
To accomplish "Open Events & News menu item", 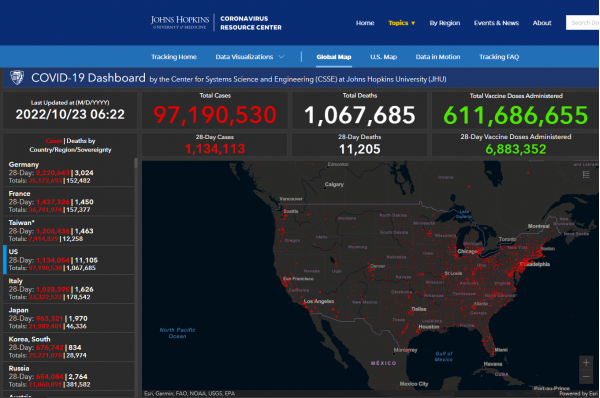I will tap(496, 23).
